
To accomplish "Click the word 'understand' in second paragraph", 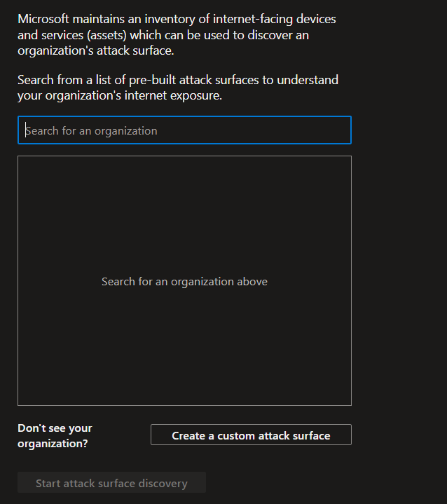I will point(308,80).
